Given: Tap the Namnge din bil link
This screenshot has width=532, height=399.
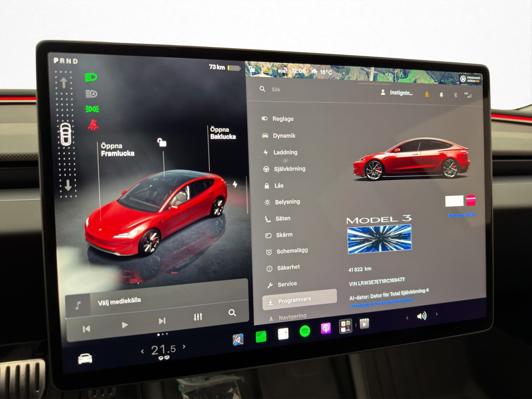Looking at the screenshot, I should [x=462, y=215].
